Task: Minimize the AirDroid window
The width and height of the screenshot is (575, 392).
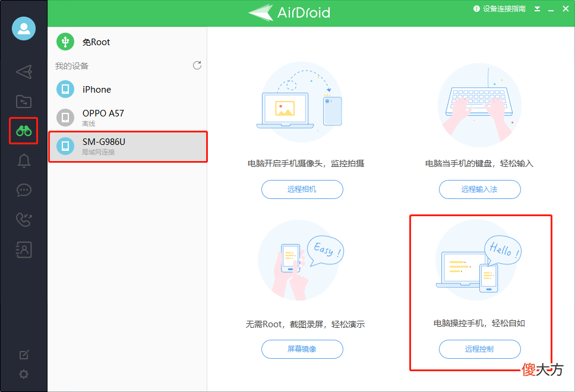Action: (551, 10)
